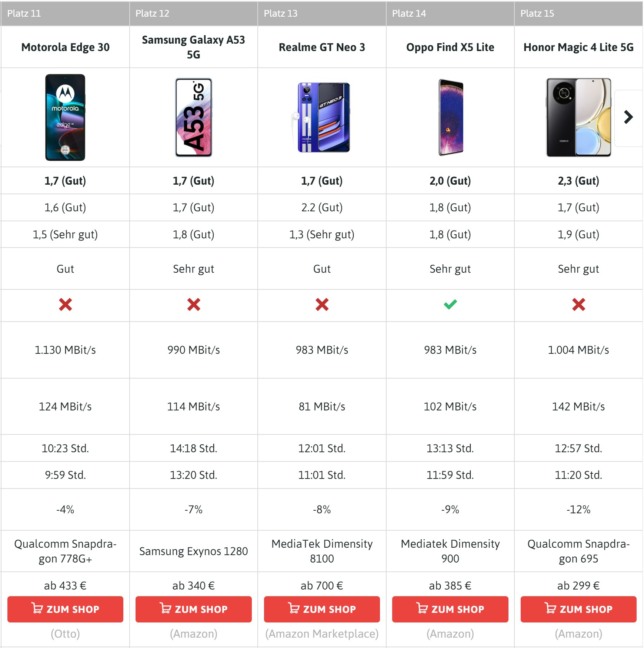Viewport: 644px width, 648px height.
Task: Click the cart icon on Samsung Galaxy A53 shop button
Action: 166,609
